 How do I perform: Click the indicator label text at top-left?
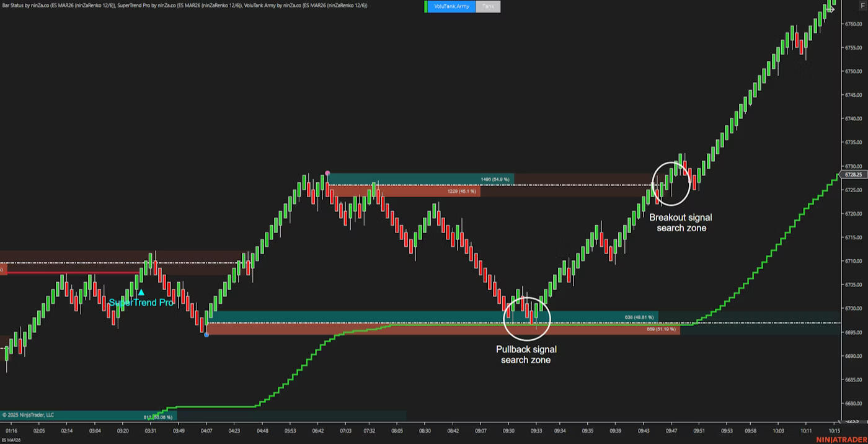click(185, 5)
